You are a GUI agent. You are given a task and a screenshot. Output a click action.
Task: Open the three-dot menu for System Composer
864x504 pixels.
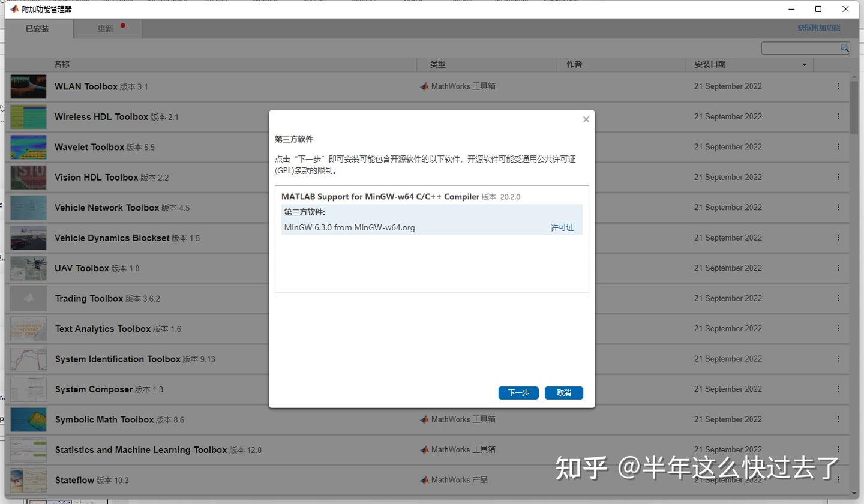pos(838,389)
